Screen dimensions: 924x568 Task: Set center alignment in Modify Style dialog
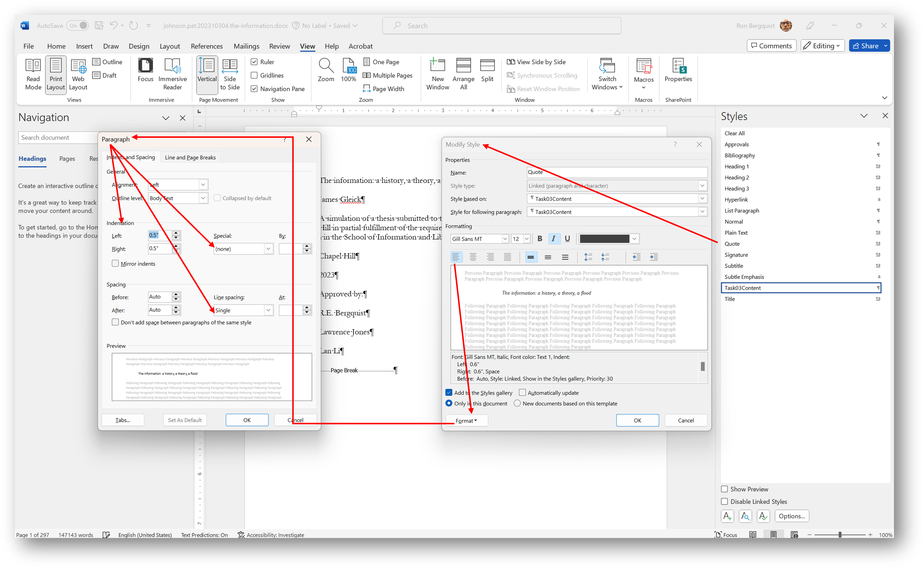pos(473,257)
